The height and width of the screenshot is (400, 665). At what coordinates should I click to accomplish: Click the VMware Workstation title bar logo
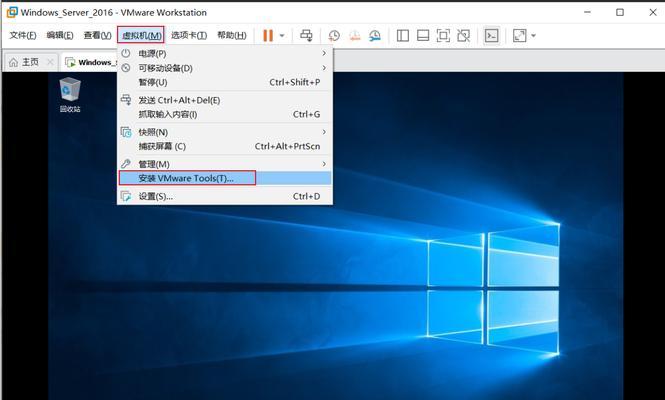11,12
